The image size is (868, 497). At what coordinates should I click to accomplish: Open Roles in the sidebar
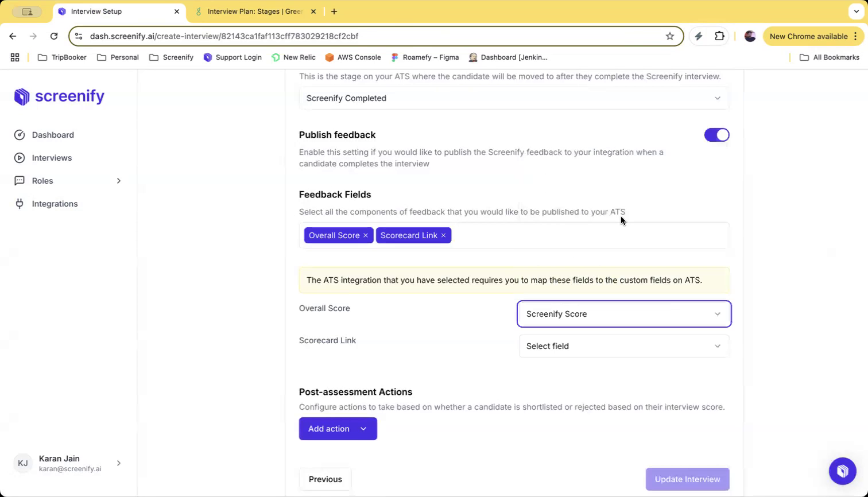point(42,181)
